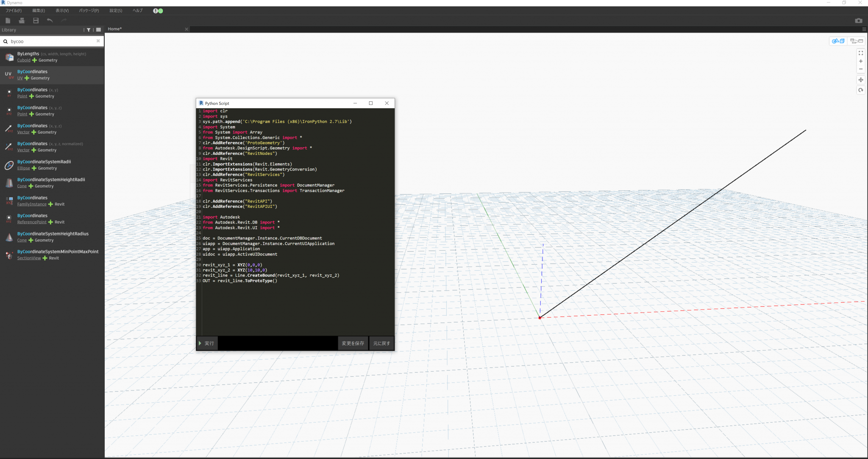Switch to the Home* tab
Image resolution: width=868 pixels, height=459 pixels.
tap(114, 29)
